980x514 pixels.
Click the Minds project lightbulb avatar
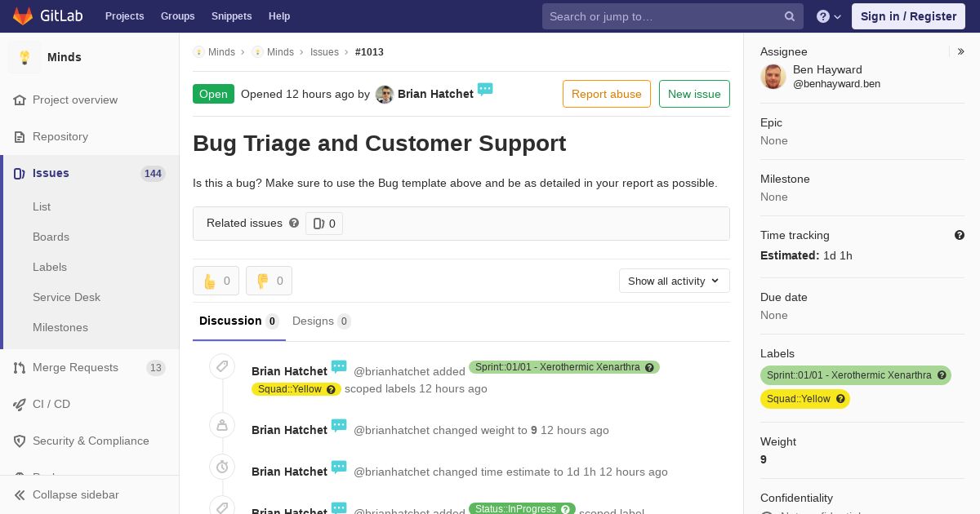(24, 57)
